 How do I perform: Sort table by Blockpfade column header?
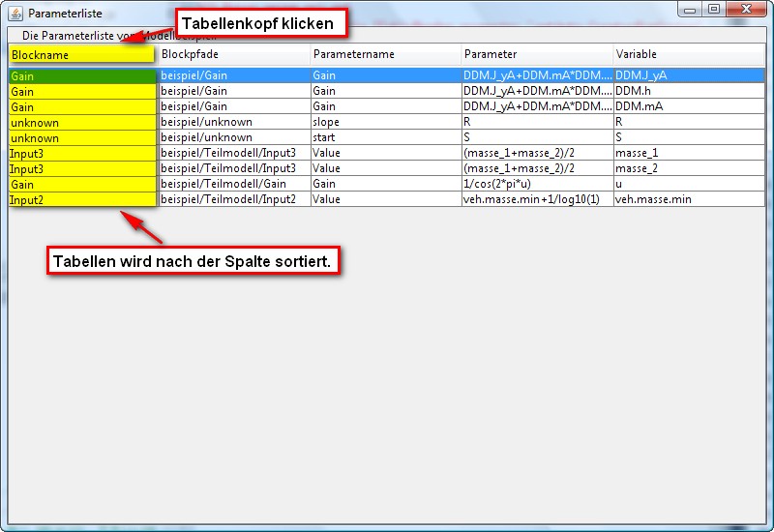[x=232, y=55]
